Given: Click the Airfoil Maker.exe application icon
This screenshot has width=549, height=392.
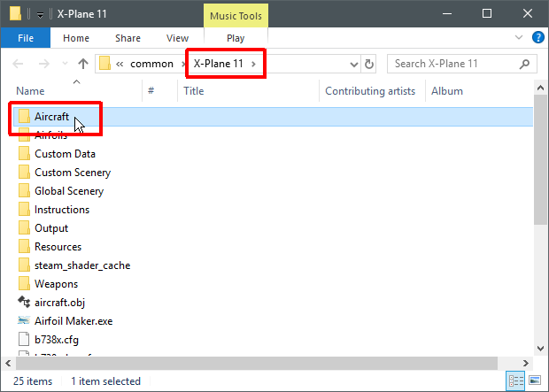Looking at the screenshot, I should 24,320.
